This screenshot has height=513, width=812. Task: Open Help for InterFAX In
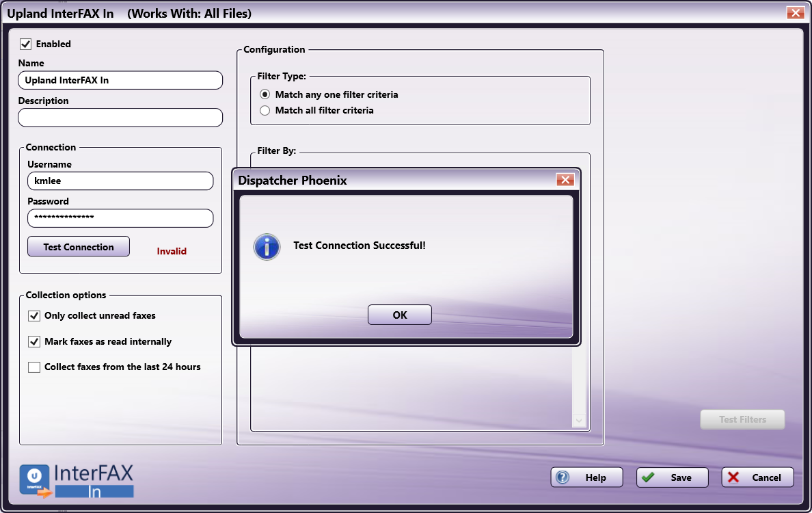click(586, 477)
